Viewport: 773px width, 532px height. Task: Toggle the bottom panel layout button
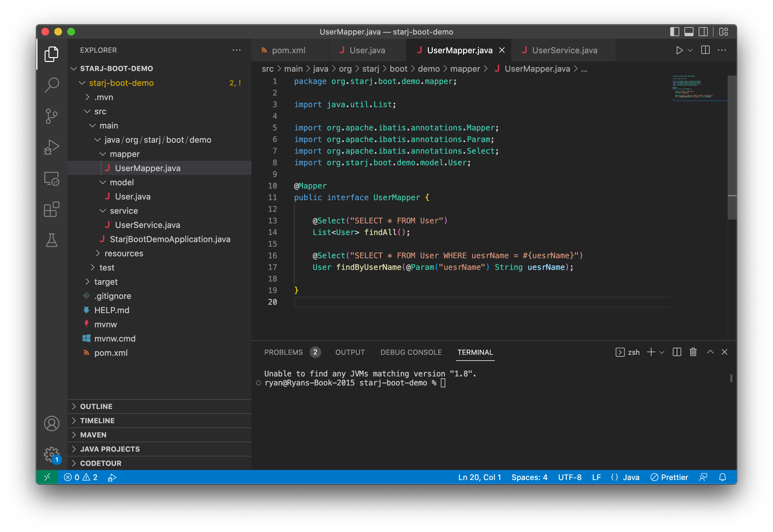click(x=689, y=32)
